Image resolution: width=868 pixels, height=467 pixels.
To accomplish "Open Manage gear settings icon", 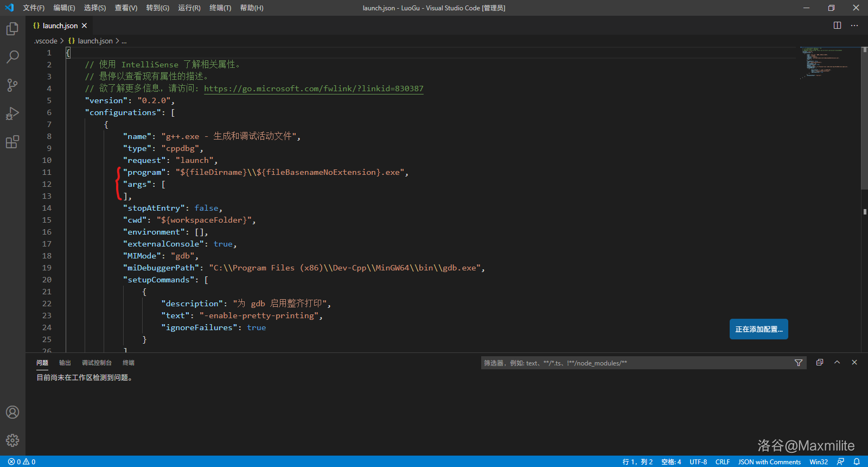I will coord(12,440).
